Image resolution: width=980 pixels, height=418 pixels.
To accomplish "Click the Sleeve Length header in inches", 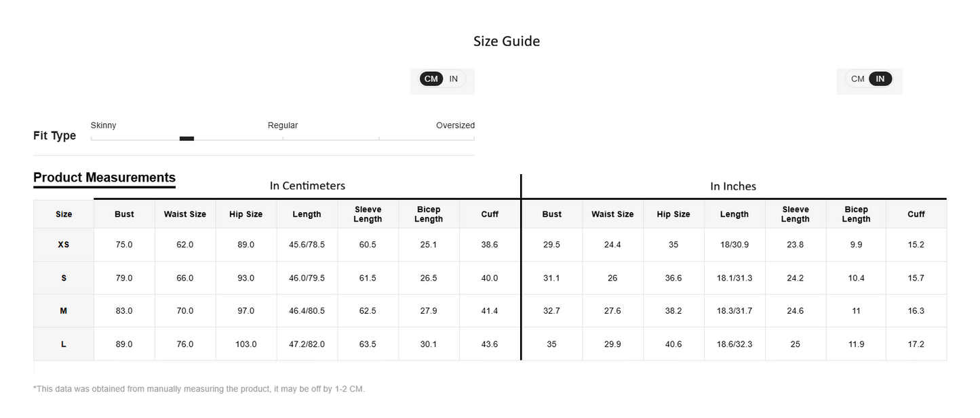I will (796, 214).
